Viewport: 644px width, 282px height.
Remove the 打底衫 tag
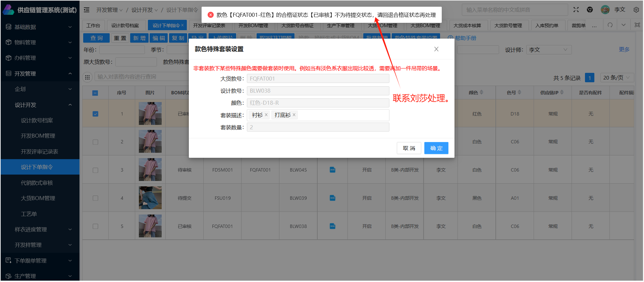tap(294, 115)
